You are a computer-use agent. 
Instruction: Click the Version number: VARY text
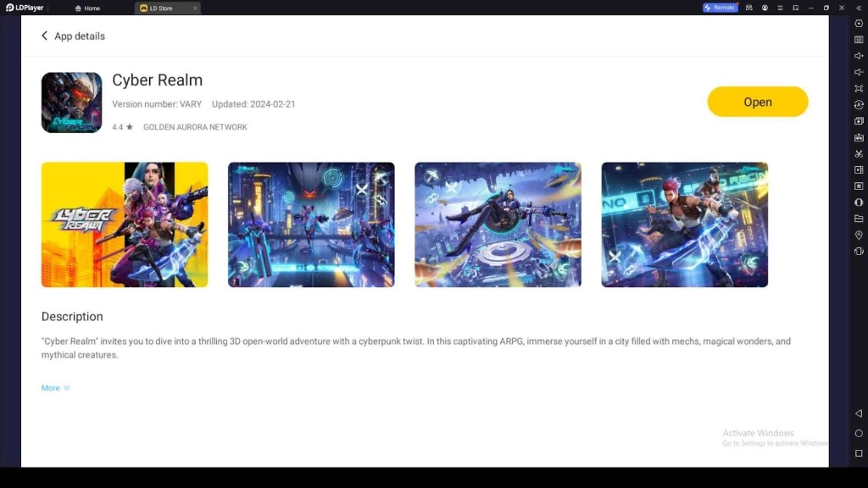pyautogui.click(x=157, y=104)
